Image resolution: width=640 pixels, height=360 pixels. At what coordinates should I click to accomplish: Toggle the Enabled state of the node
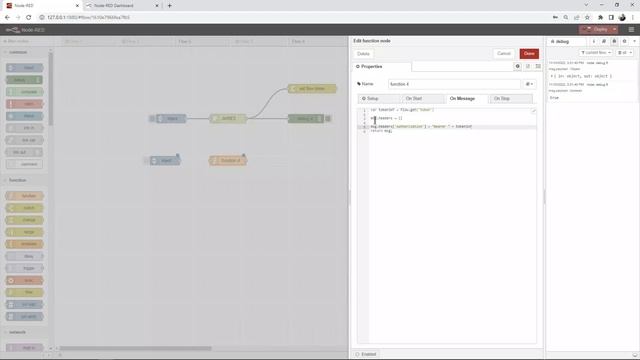[366, 354]
